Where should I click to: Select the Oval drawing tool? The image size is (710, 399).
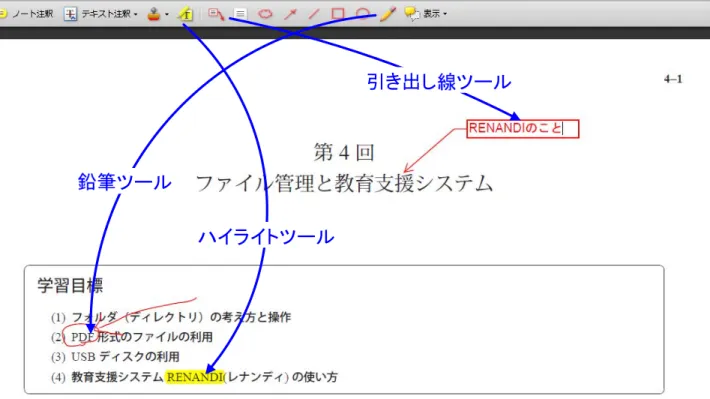click(363, 14)
